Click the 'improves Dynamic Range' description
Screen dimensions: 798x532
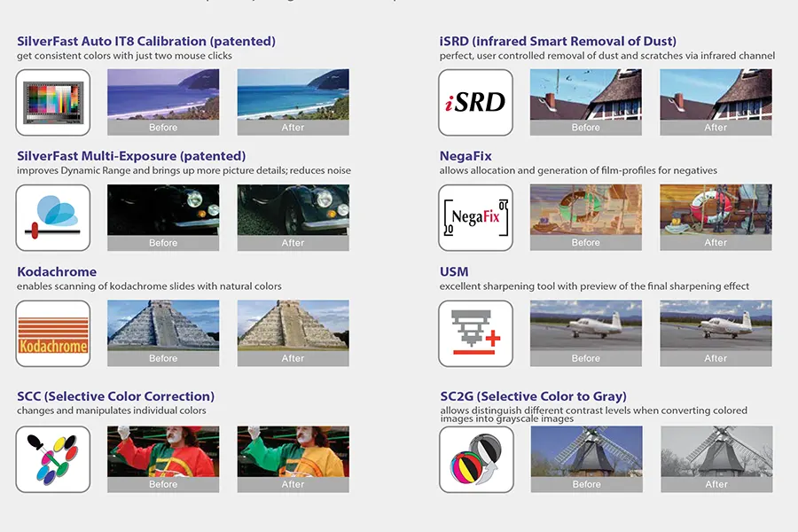(184, 170)
